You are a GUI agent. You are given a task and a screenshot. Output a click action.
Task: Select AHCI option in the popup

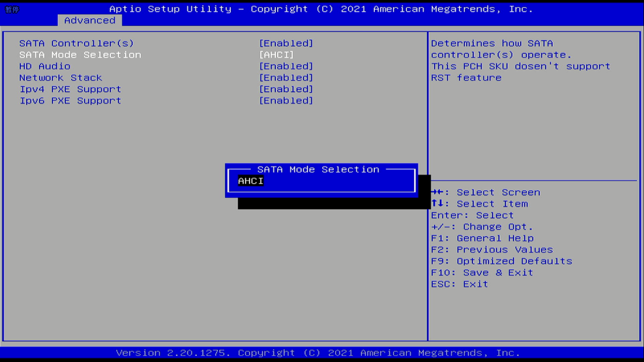[x=251, y=181]
